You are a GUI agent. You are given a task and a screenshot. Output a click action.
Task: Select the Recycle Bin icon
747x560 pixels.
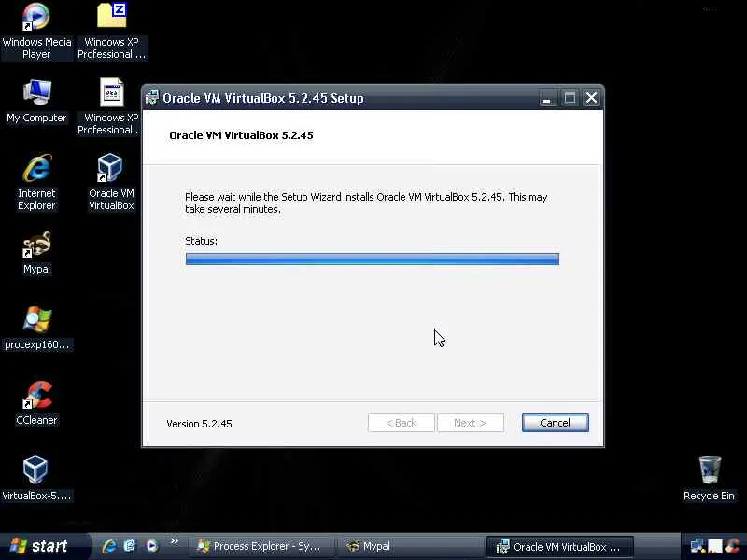[x=709, y=478]
